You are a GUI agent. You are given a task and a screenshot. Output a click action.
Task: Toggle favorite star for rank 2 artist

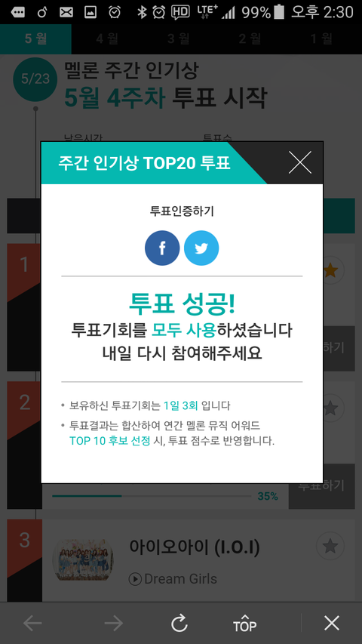[330, 408]
